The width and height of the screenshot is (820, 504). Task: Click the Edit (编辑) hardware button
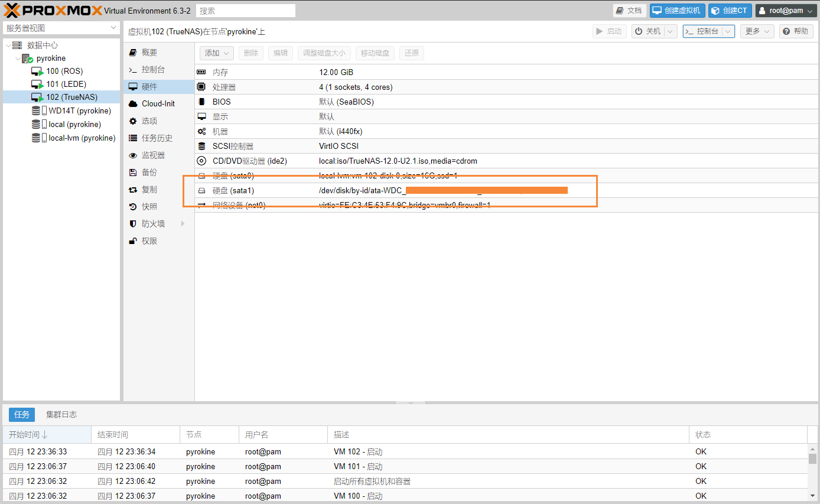281,53
